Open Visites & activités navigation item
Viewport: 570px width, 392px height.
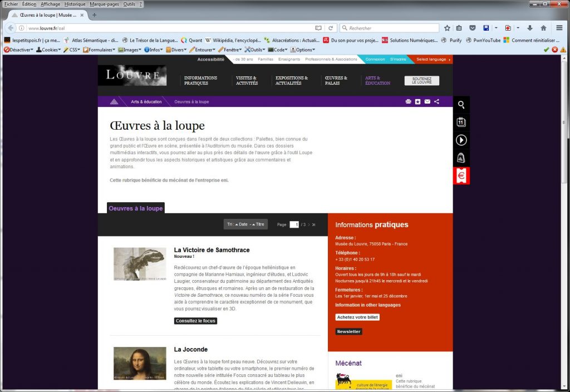[x=247, y=80]
